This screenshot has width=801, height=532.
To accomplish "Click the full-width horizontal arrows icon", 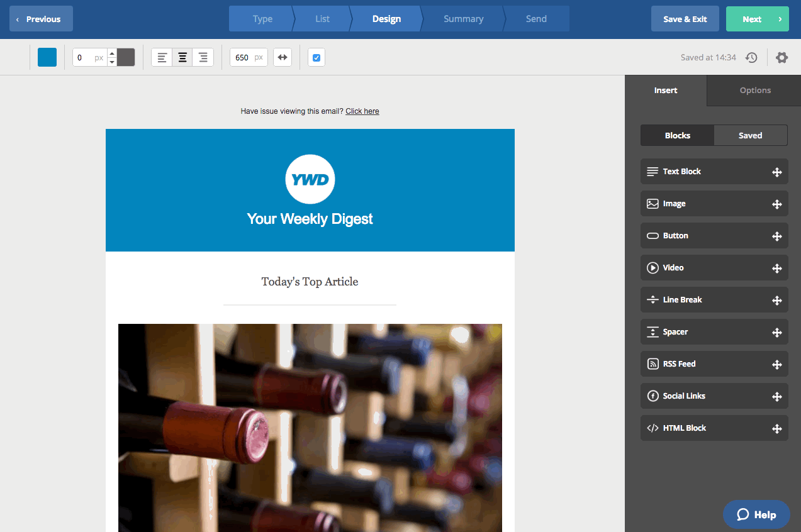I will point(283,57).
